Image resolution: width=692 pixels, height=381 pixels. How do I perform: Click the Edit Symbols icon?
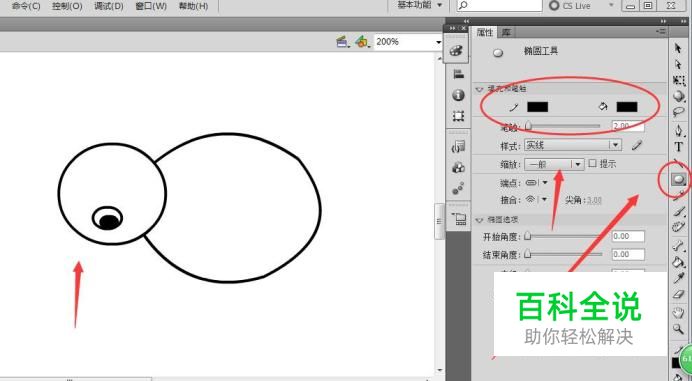click(x=362, y=42)
